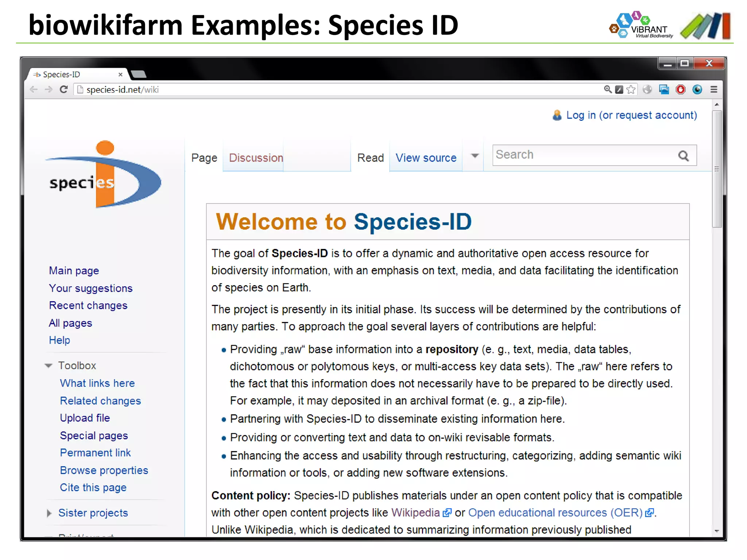Open Your suggestions link
This screenshot has height=560, width=747.
click(91, 288)
